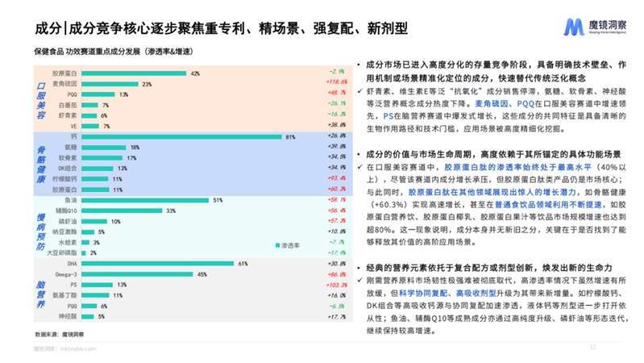Click the 脑营养 category label
This screenshot has height=363, width=644.
tap(40, 294)
